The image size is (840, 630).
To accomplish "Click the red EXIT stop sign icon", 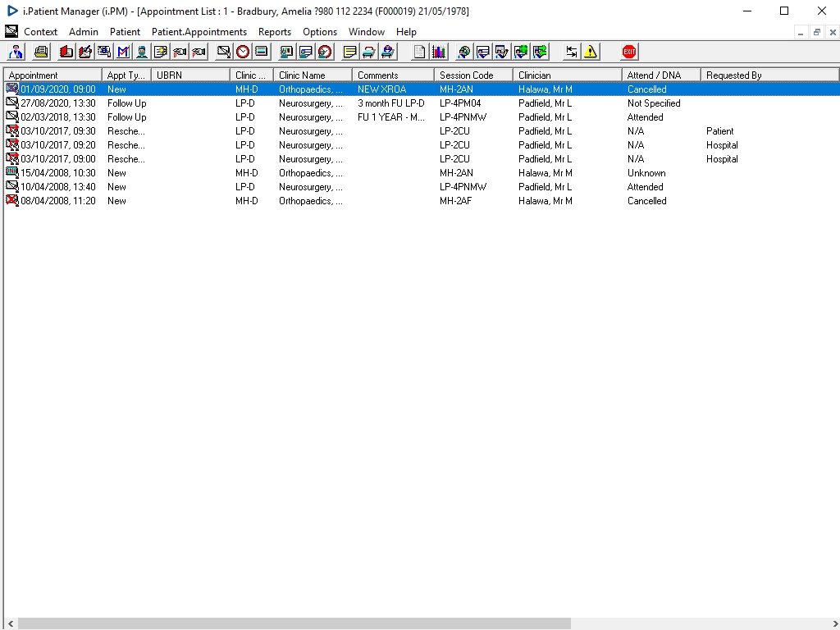I will [629, 52].
